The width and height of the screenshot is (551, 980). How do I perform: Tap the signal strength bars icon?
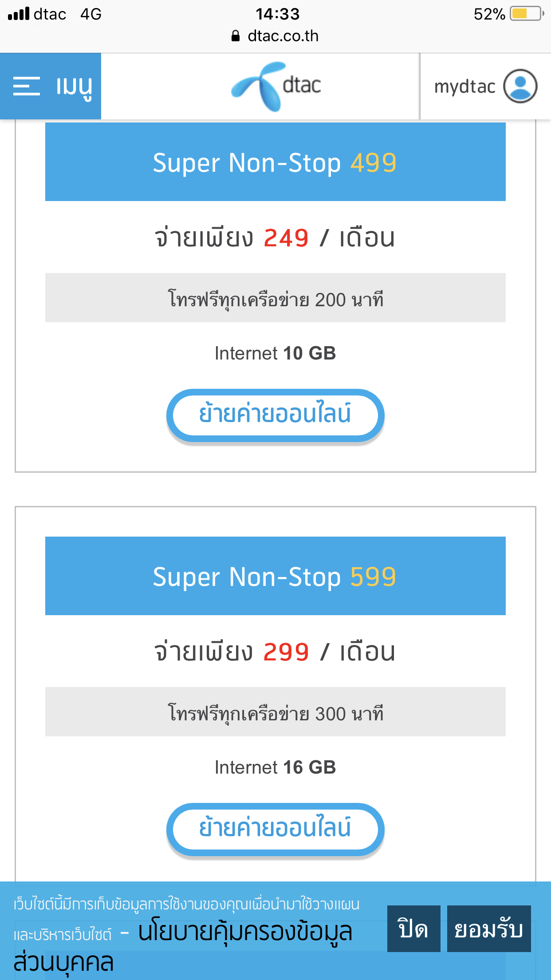(x=19, y=14)
